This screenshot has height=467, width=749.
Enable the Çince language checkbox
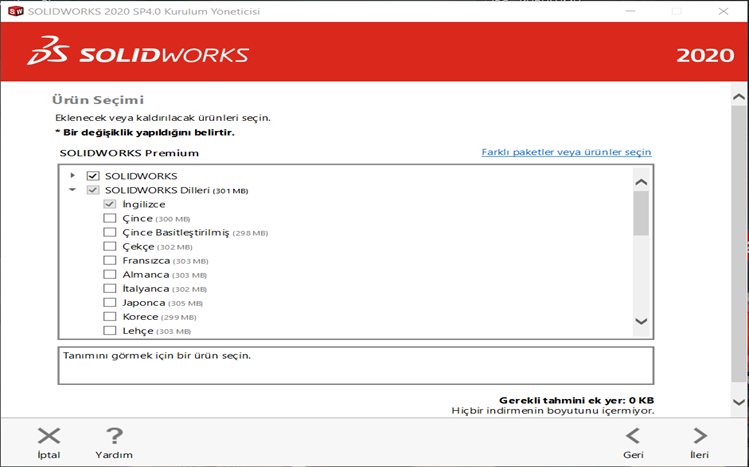click(x=110, y=218)
